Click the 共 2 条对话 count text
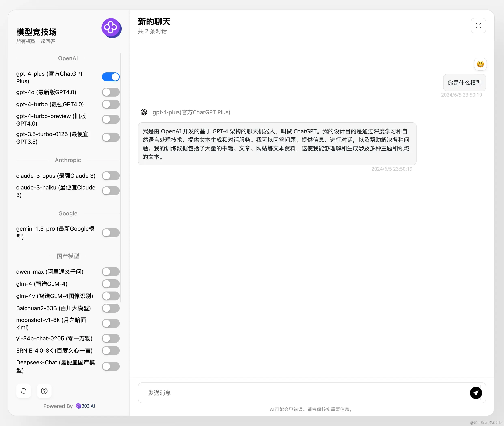This screenshot has width=504, height=426. click(x=152, y=31)
